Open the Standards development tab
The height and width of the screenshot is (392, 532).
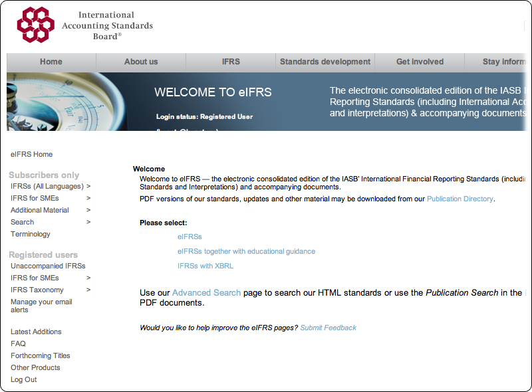tap(325, 62)
